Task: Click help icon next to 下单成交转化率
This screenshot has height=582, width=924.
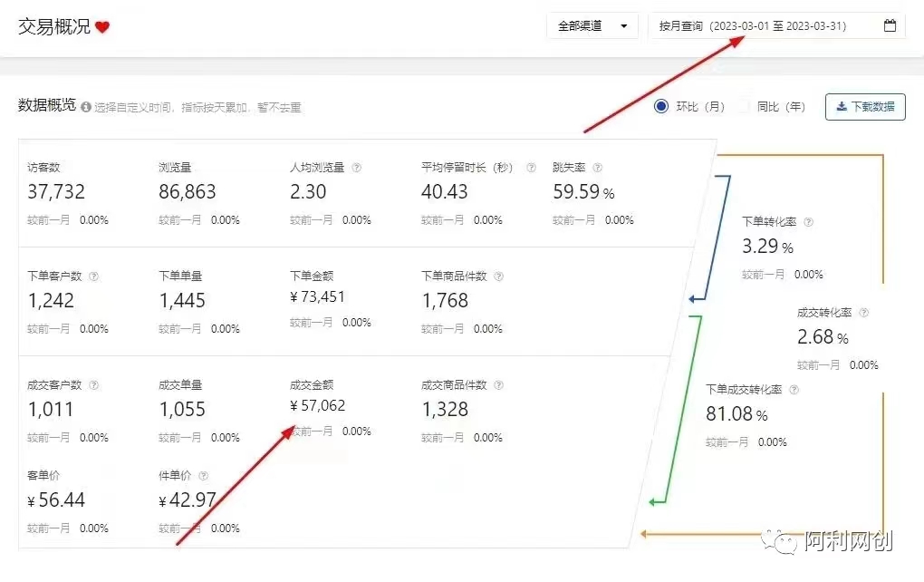Action: (794, 389)
